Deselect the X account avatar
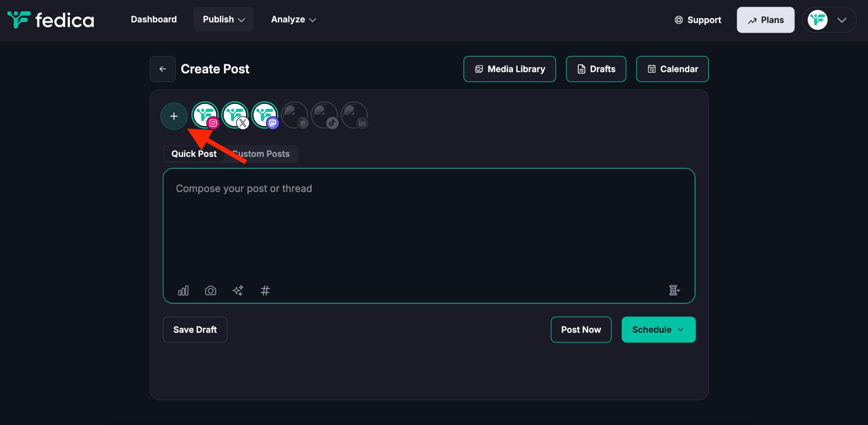The height and width of the screenshot is (425, 868). pos(234,115)
